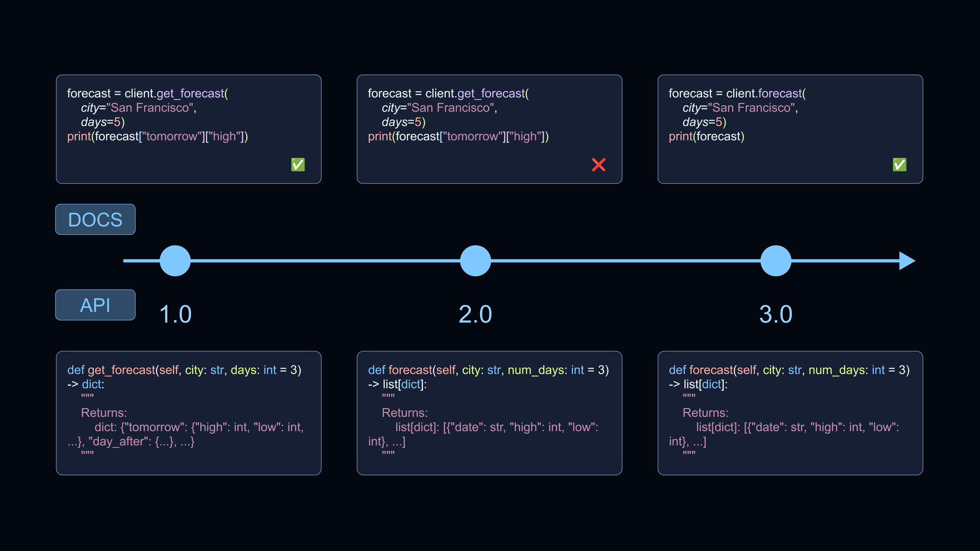Select the version 1.0 timeline dot
This screenshot has height=551, width=980.
click(175, 261)
